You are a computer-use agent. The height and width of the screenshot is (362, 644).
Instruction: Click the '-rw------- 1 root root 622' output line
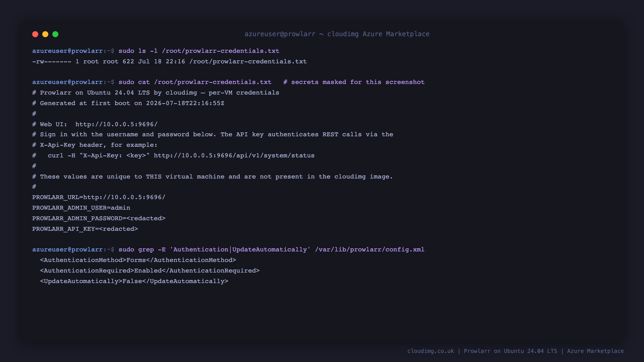click(x=169, y=61)
